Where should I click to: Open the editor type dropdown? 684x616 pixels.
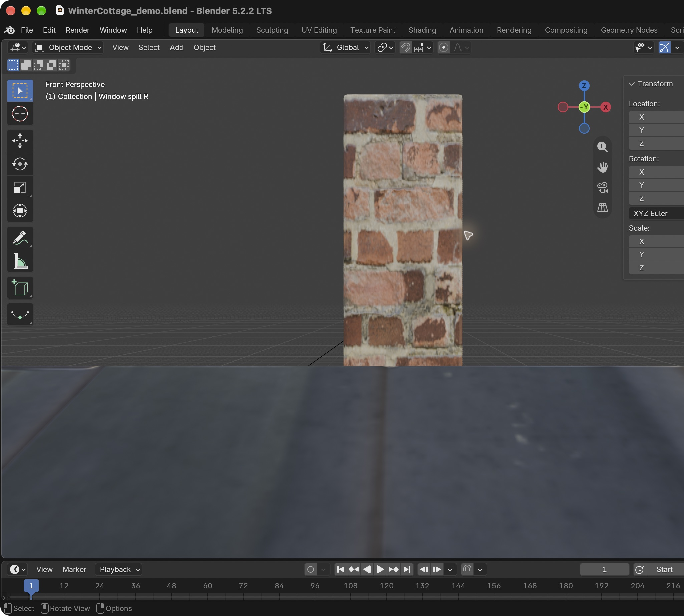[x=18, y=47]
